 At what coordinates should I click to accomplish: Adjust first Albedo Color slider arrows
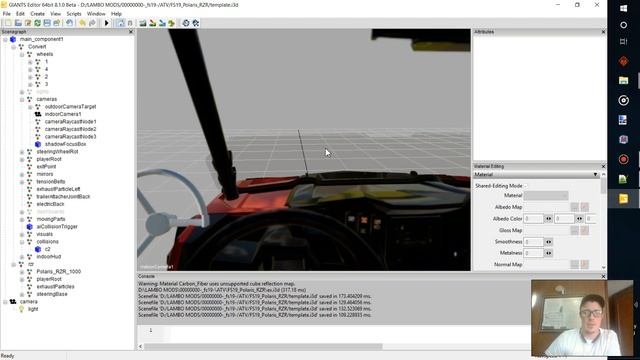pyautogui.click(x=549, y=219)
